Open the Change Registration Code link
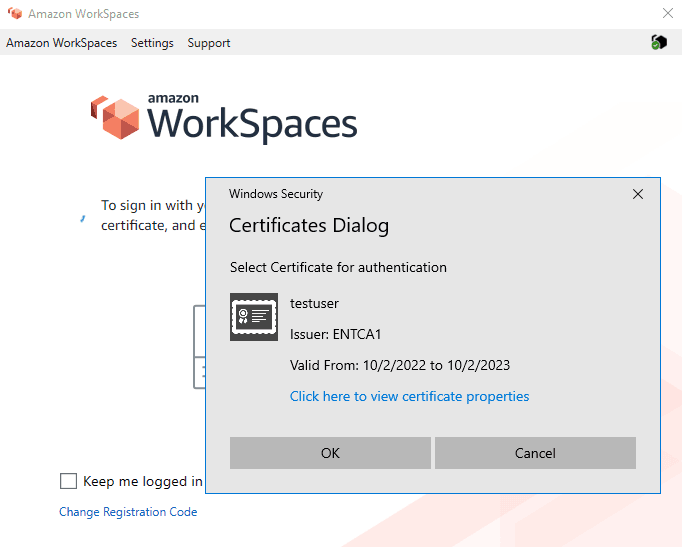The image size is (682, 547). [128, 512]
